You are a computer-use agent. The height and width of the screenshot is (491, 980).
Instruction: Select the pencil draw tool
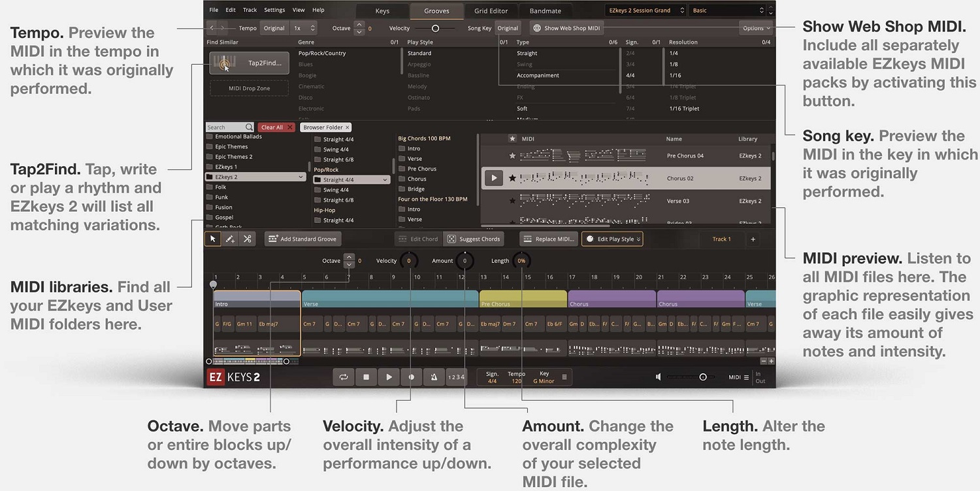pos(230,239)
